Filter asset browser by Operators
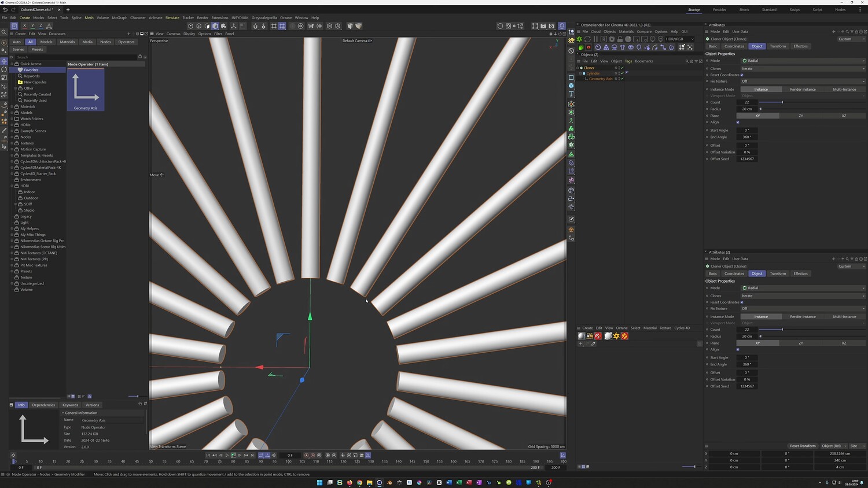Image resolution: width=868 pixels, height=488 pixels. coord(126,42)
